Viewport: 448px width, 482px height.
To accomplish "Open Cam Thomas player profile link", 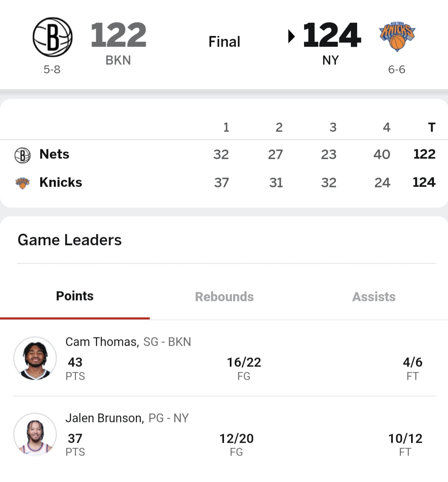I will [102, 342].
